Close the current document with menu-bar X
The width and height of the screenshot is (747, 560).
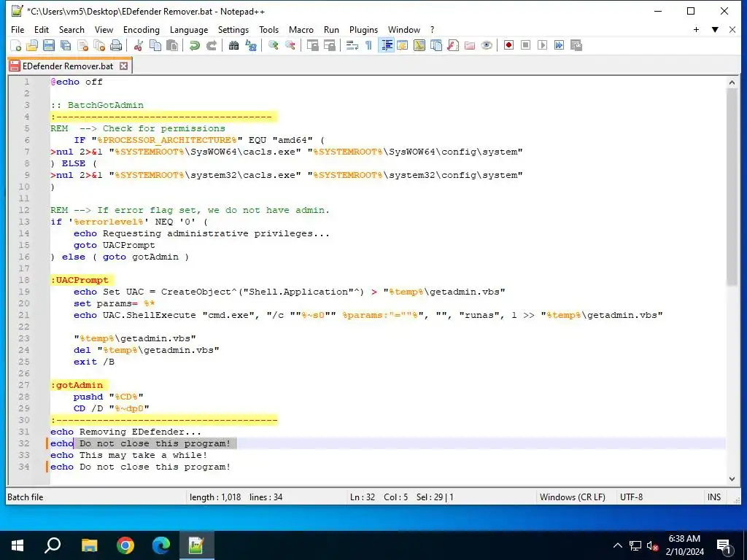732,29
